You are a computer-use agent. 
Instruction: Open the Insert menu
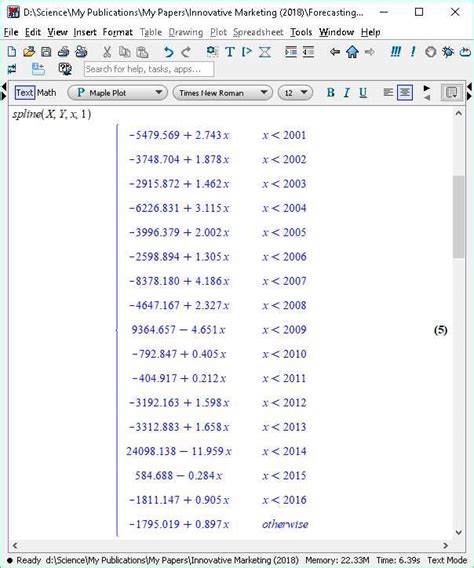coord(85,32)
